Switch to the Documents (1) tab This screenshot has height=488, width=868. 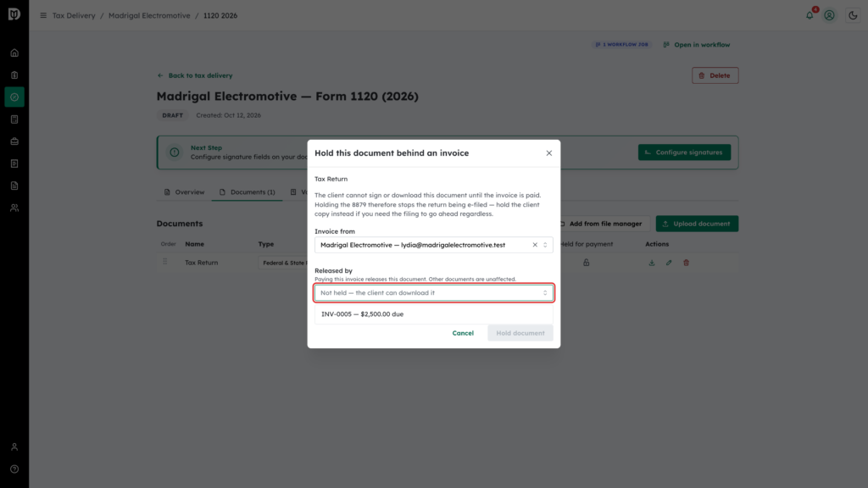[x=247, y=192]
